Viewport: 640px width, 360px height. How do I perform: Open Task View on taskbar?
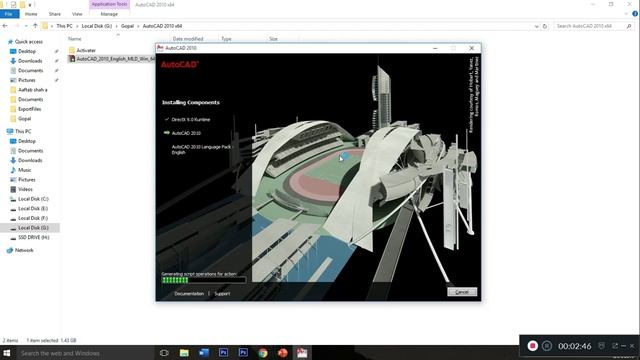(x=164, y=353)
